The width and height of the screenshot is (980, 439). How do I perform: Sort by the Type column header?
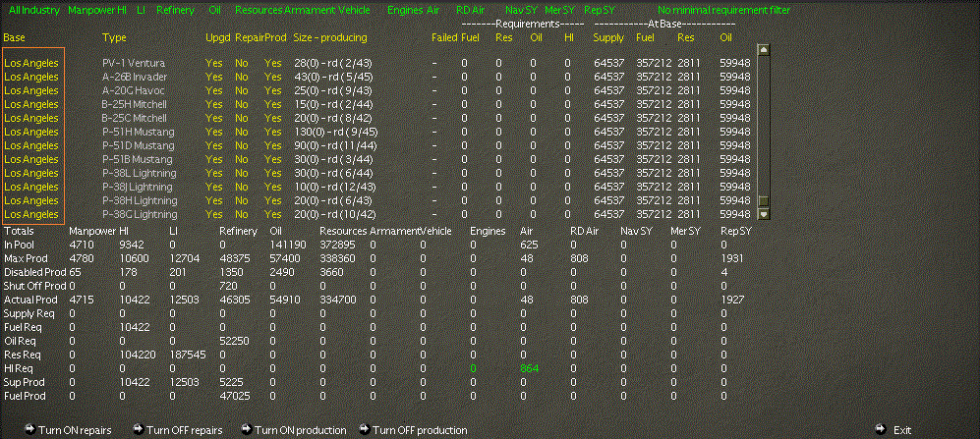[114, 37]
